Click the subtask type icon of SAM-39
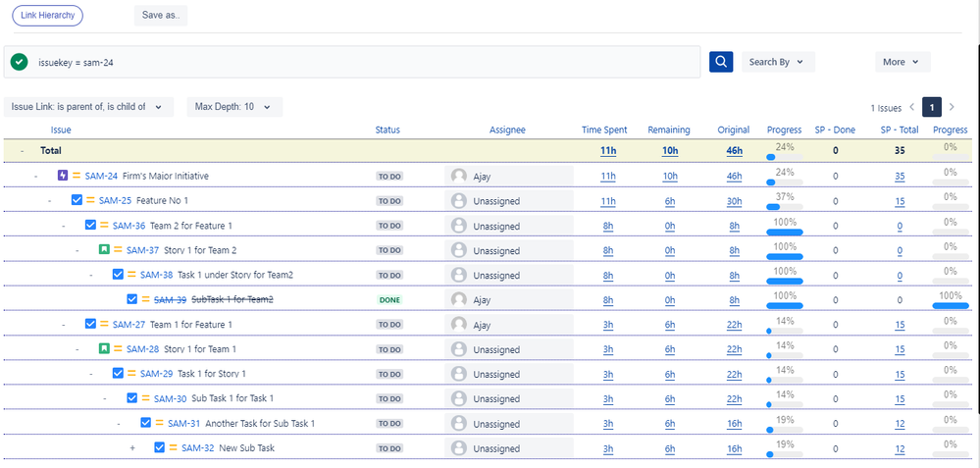Screen dimensions: 980x468 click(x=131, y=299)
